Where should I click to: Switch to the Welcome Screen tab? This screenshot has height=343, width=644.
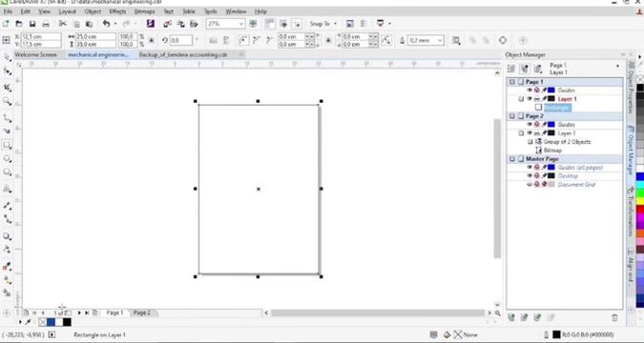36,54
